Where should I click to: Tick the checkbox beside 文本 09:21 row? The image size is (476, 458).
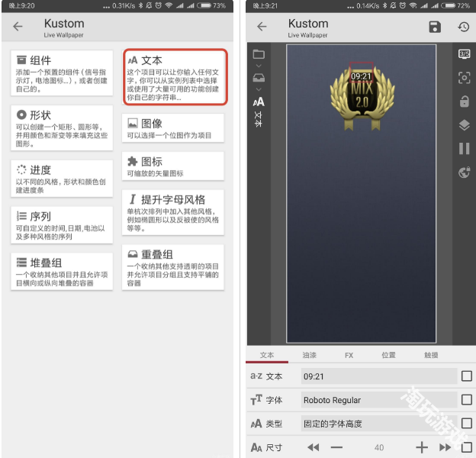point(466,376)
